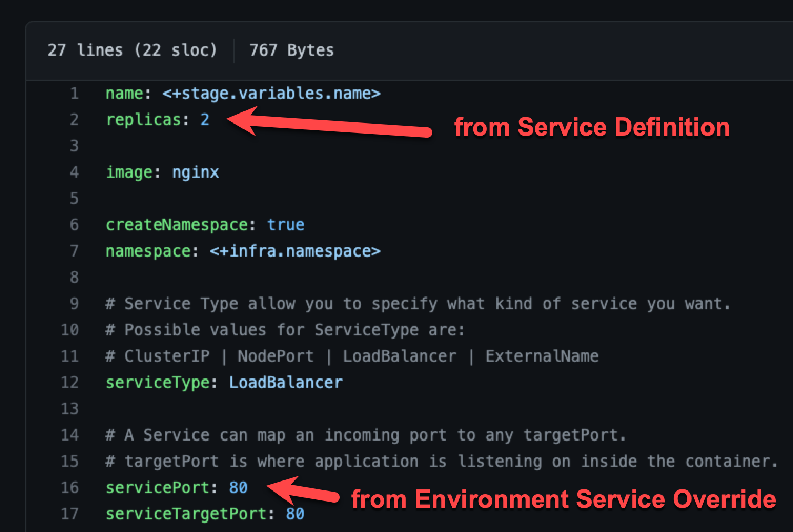This screenshot has height=532, width=793.
Task: Click line number 7 next to namespace
Action: click(x=74, y=251)
